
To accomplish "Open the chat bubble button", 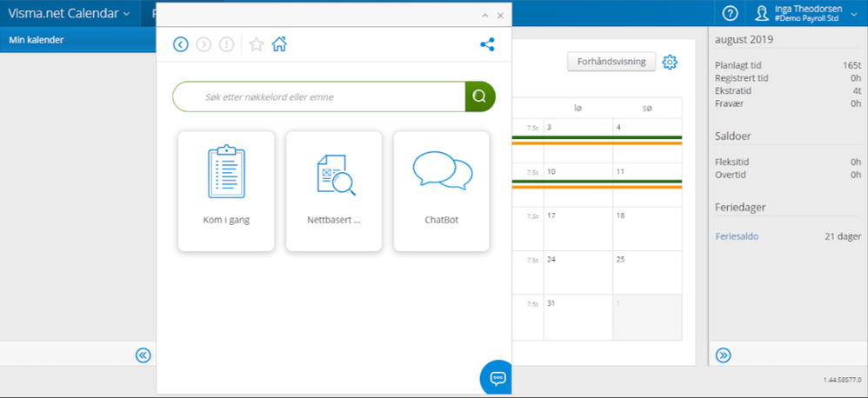I will pyautogui.click(x=497, y=378).
